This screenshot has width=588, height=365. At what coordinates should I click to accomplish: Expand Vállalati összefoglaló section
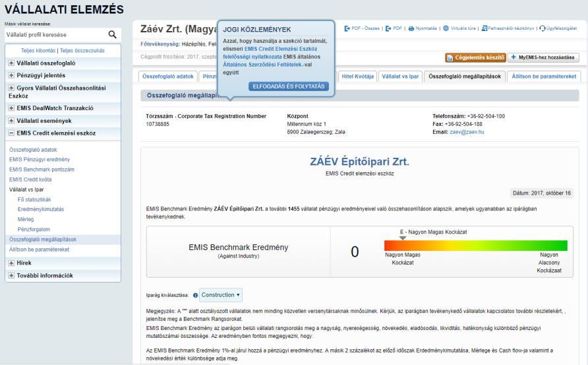[x=11, y=63]
